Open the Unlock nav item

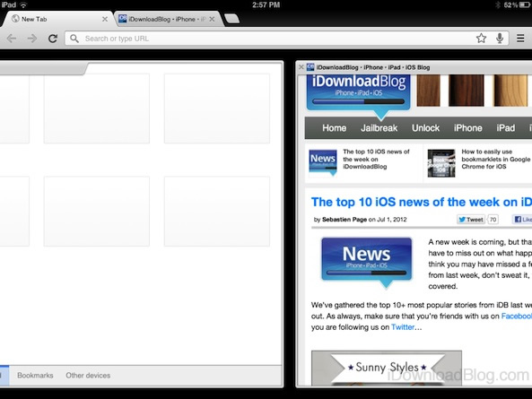tap(425, 128)
